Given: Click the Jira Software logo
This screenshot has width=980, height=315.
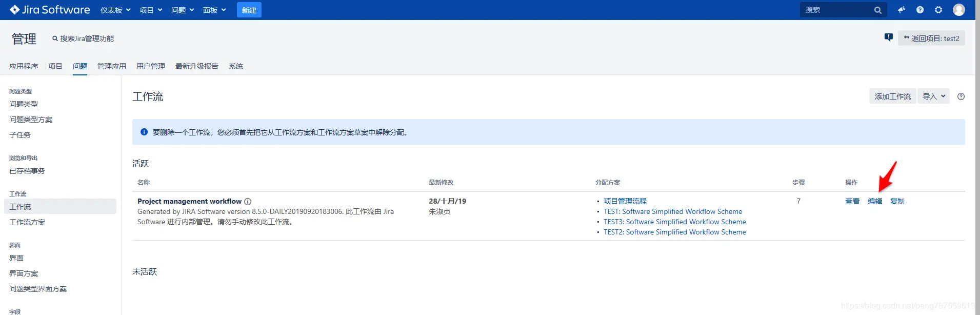Looking at the screenshot, I should [x=50, y=10].
